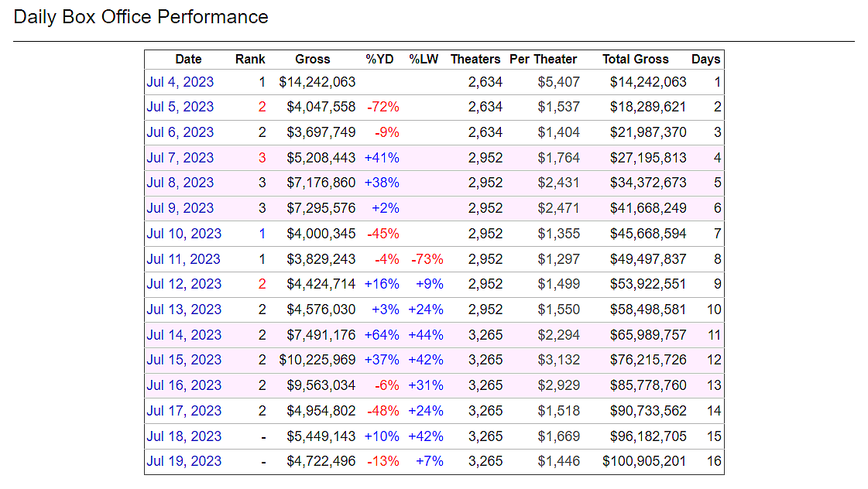Open the Jul 11, 2023 link
The width and height of the screenshot is (868, 489).
click(184, 259)
